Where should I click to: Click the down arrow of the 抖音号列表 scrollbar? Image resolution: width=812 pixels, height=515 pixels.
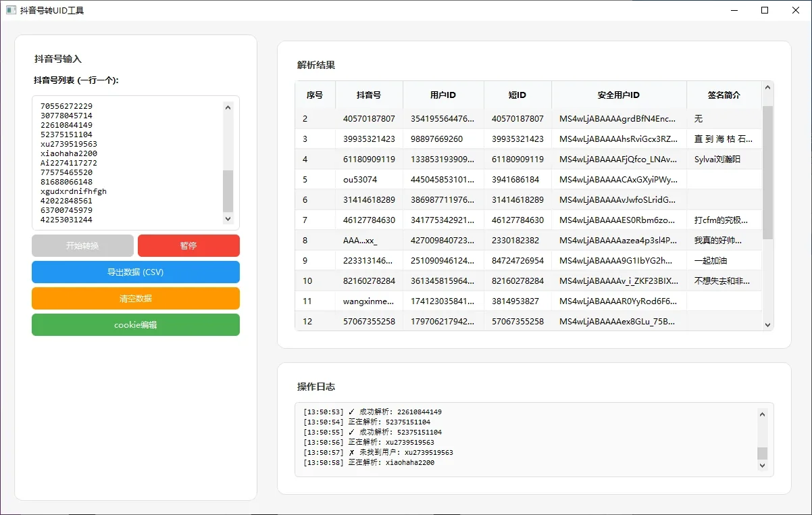click(x=228, y=218)
